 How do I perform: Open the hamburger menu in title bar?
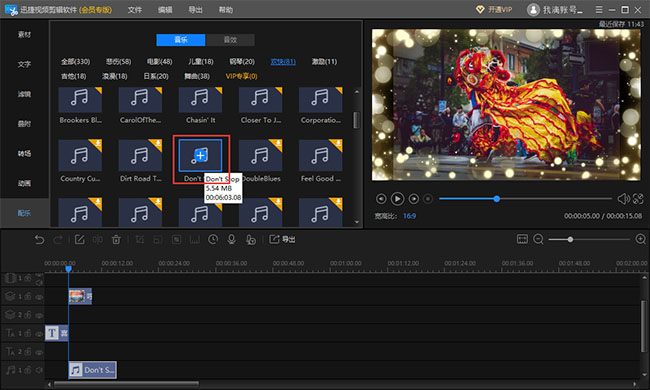599,10
